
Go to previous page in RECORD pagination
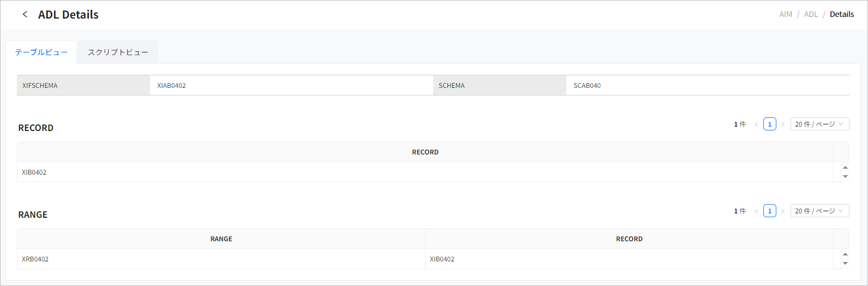point(757,124)
